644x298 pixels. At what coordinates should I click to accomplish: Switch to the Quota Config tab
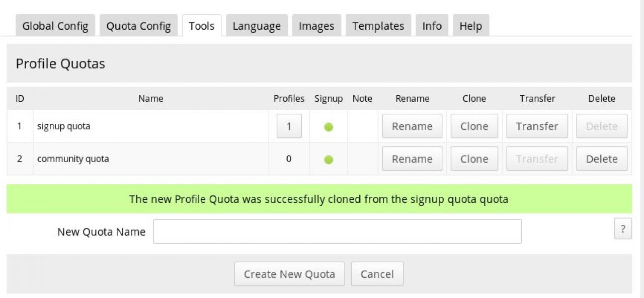point(138,26)
